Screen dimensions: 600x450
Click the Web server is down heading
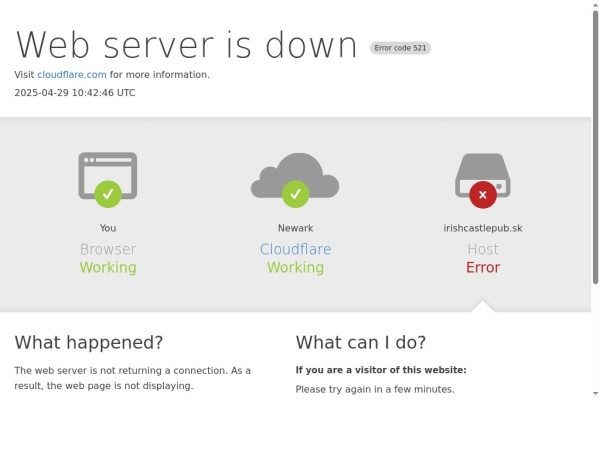[x=186, y=45]
